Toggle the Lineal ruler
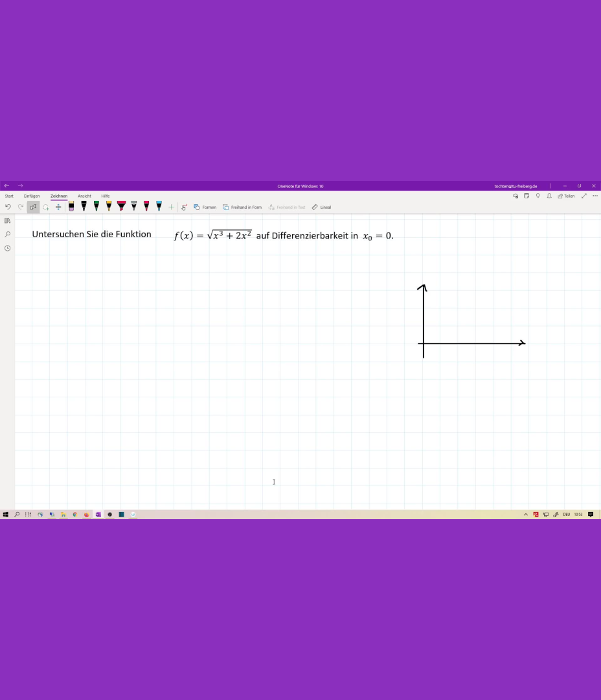Viewport: 601px width, 700px height. click(x=322, y=207)
